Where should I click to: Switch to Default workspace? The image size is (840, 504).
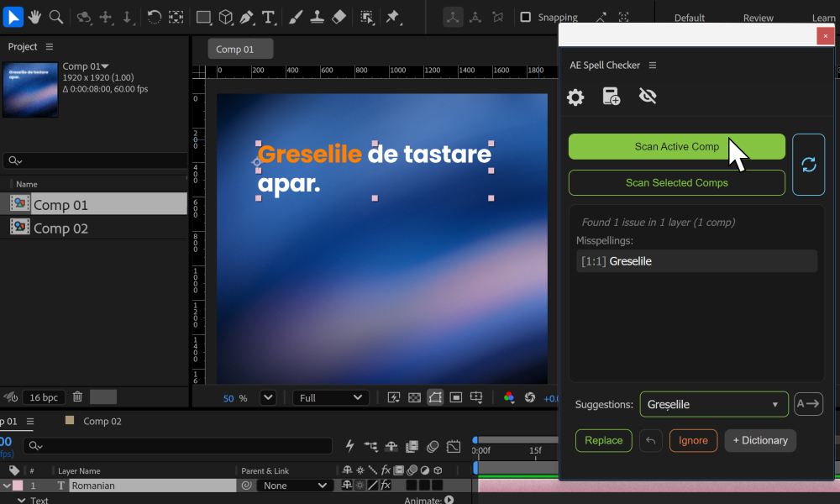tap(689, 18)
